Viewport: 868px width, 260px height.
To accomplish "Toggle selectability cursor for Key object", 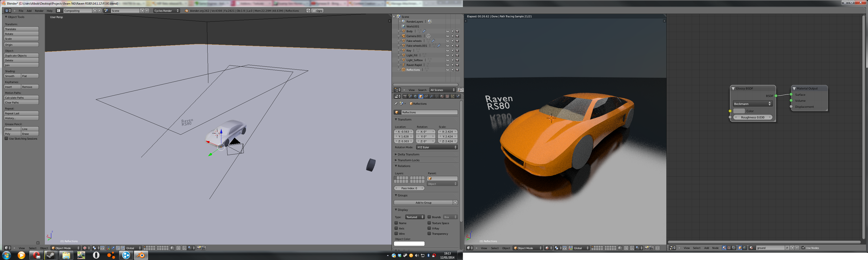I will (x=453, y=51).
